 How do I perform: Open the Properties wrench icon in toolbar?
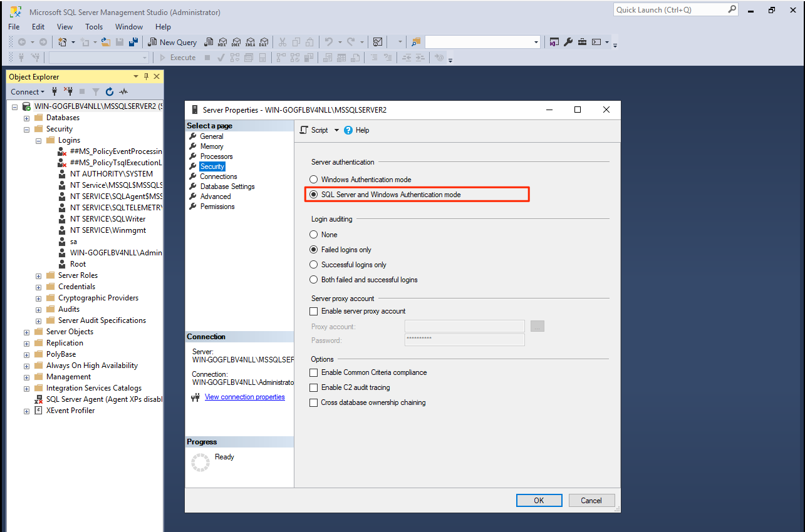pyautogui.click(x=568, y=42)
